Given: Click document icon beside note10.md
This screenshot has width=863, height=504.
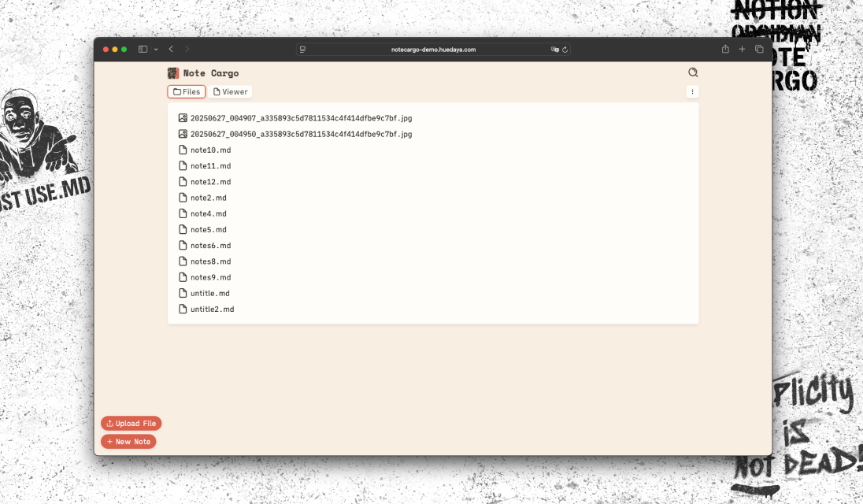Looking at the screenshot, I should [x=183, y=150].
